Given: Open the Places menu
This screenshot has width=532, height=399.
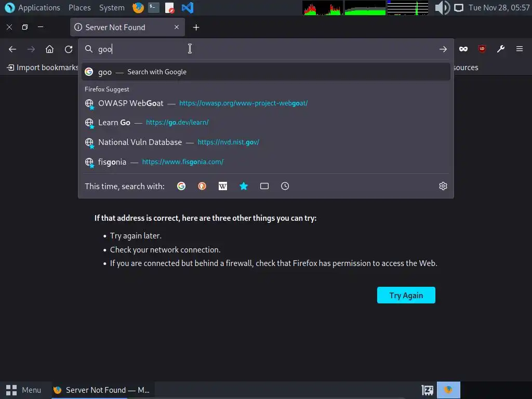Looking at the screenshot, I should click(79, 7).
